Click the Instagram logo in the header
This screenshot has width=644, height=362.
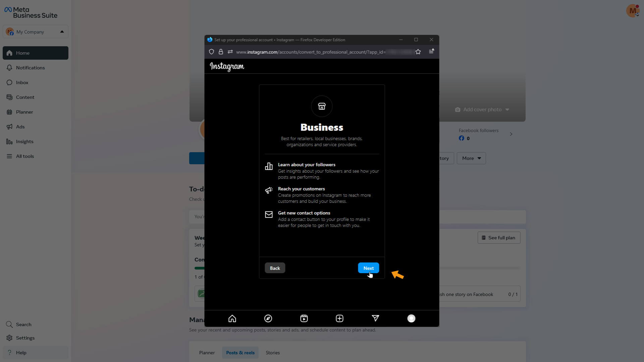(x=227, y=66)
